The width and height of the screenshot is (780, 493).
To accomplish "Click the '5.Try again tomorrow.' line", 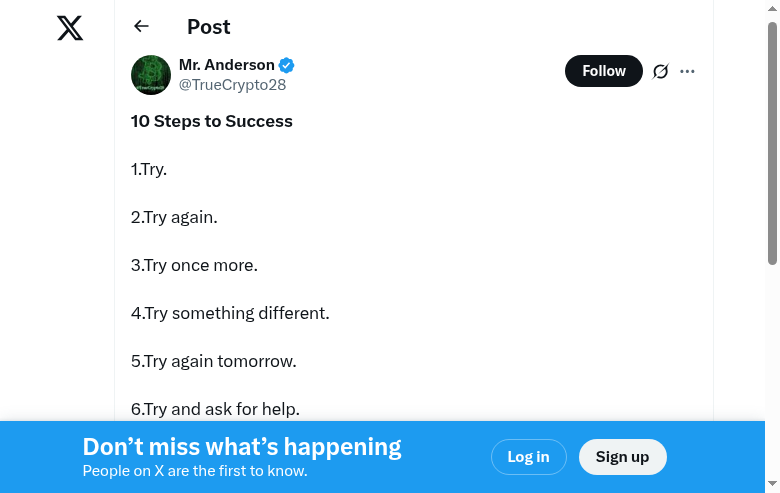I will 213,362.
